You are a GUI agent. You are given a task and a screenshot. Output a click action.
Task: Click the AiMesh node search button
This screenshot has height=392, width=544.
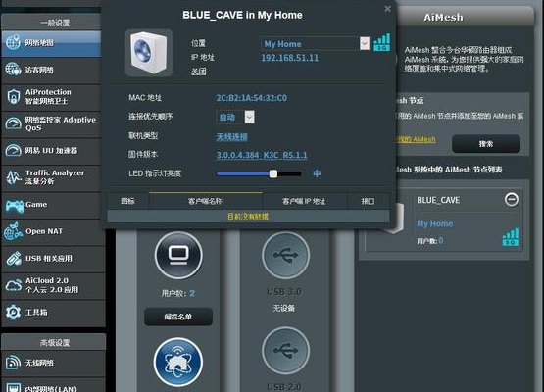coord(486,144)
